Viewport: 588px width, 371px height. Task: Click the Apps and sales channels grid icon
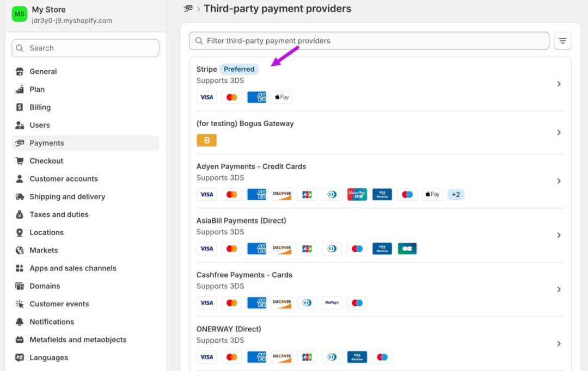[20, 268]
